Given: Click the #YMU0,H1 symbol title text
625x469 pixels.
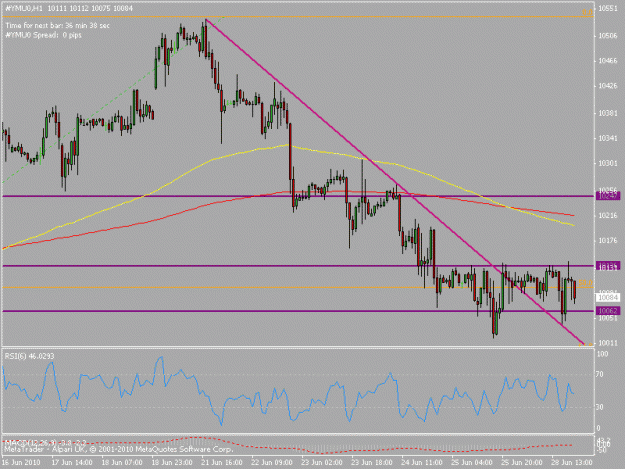Looking at the screenshot, I should (24, 8).
